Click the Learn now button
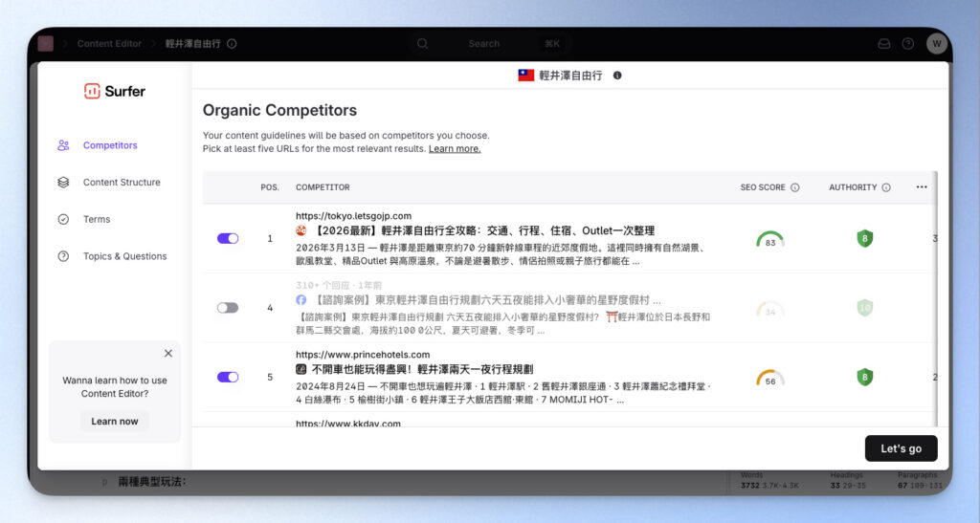The width and height of the screenshot is (980, 523). 115,422
